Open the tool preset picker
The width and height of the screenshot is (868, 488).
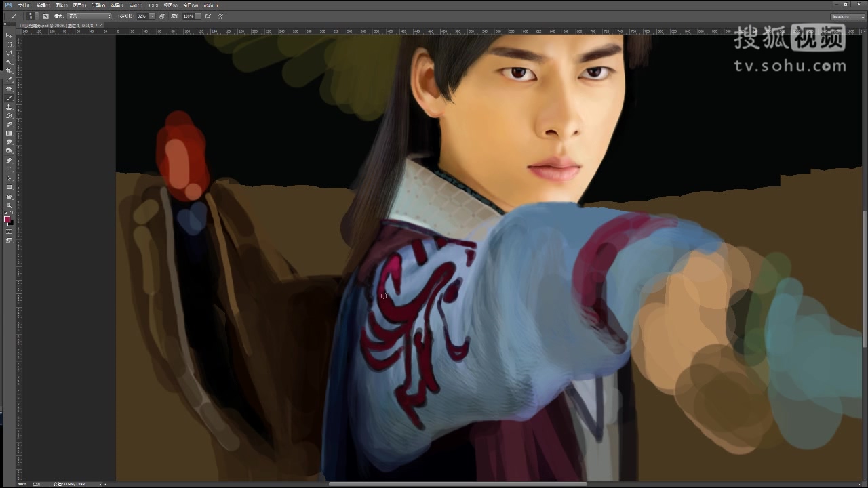[15, 16]
